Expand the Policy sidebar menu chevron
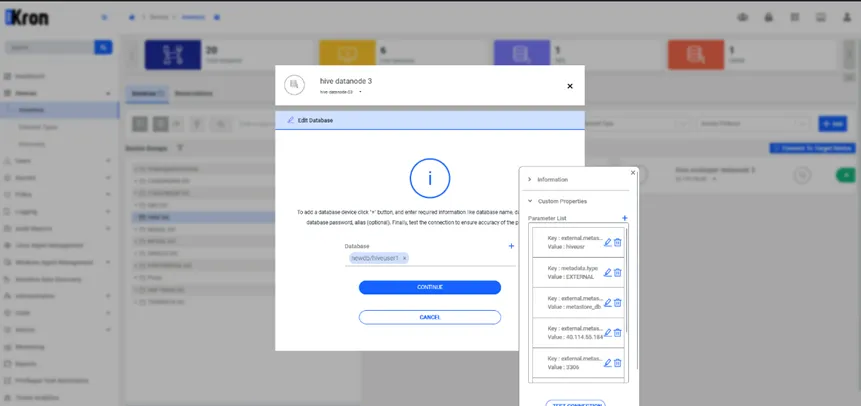 [x=108, y=194]
